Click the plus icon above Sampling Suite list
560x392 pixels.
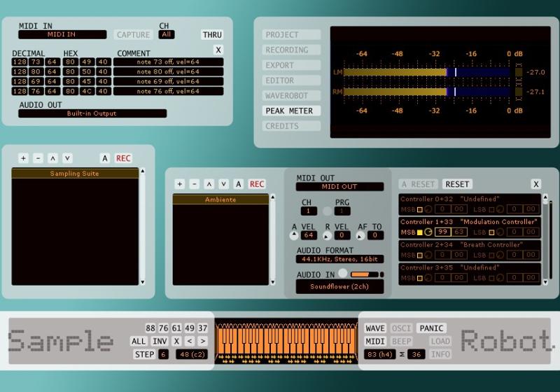pyautogui.click(x=23, y=158)
